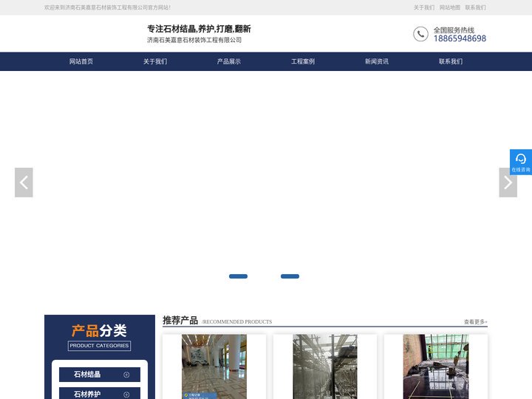
Task: Click the hotline number 18865948698
Action: tap(460, 38)
